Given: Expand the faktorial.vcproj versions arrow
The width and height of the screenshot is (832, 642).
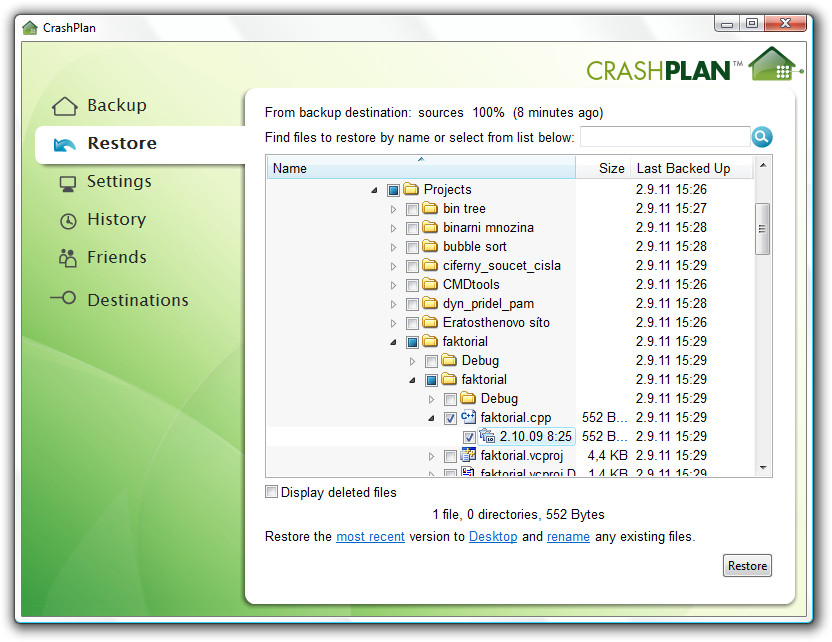Looking at the screenshot, I should tap(431, 456).
